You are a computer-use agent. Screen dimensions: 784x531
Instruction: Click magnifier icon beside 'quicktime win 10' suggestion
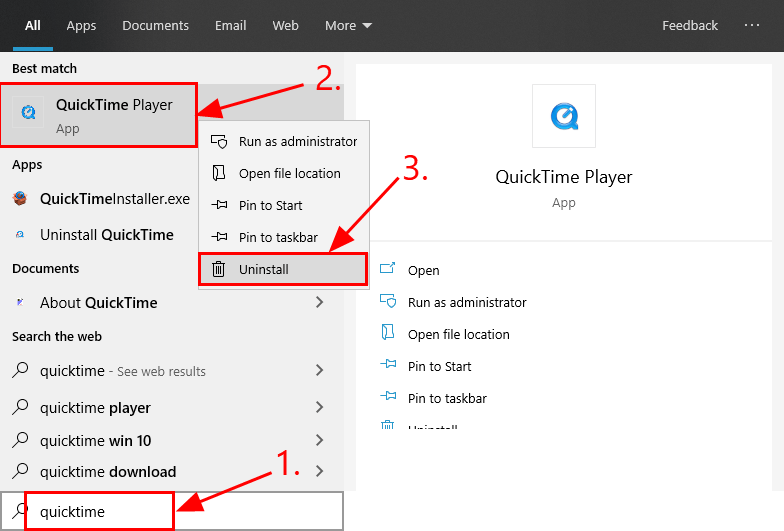point(20,440)
